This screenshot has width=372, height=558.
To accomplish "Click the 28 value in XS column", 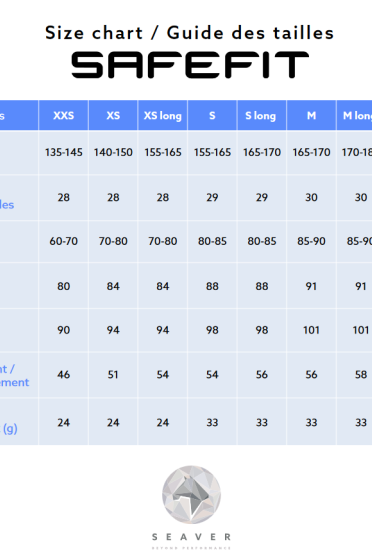I will (113, 198).
